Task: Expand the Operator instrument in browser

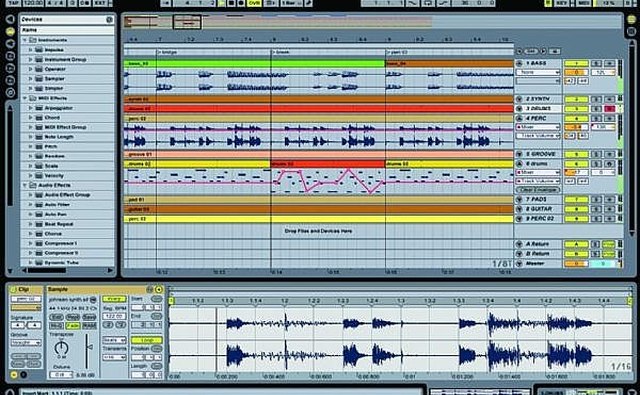Action: [31, 69]
